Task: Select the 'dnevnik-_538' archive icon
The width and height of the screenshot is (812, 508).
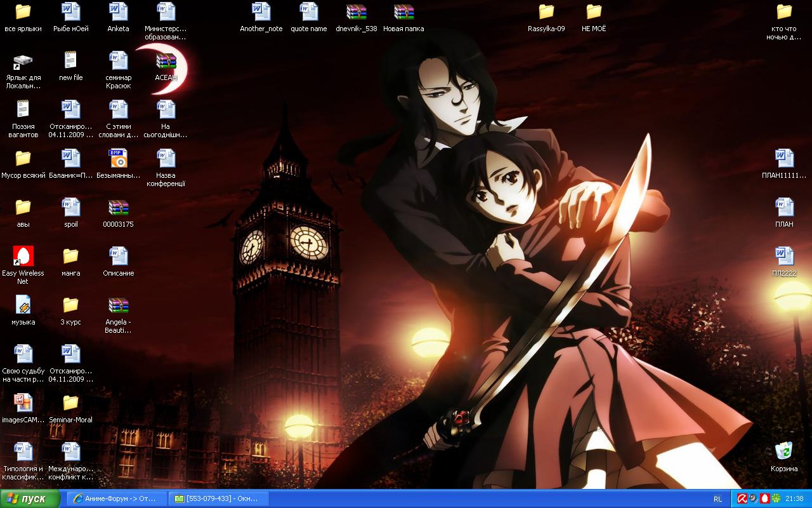Action: click(356, 12)
